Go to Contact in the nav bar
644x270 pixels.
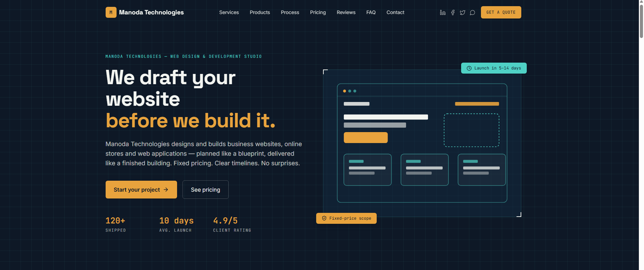tap(395, 12)
